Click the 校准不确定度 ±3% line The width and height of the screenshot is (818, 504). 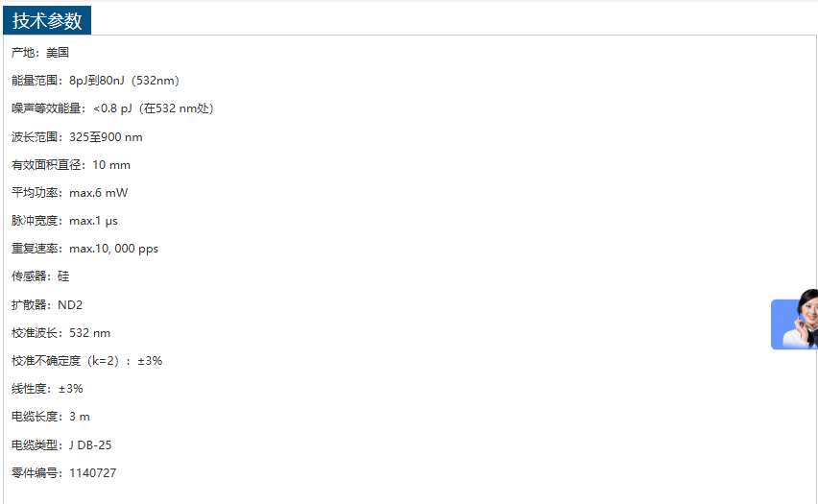click(x=86, y=361)
